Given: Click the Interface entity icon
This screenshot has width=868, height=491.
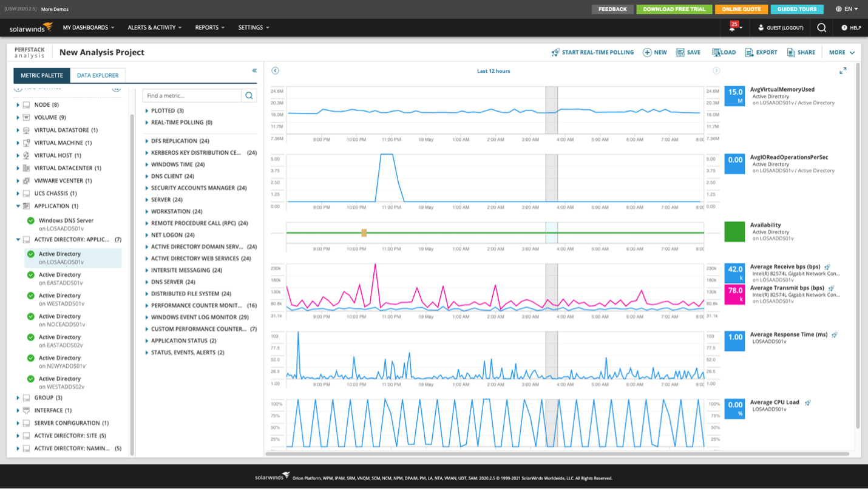Looking at the screenshot, I should [26, 410].
